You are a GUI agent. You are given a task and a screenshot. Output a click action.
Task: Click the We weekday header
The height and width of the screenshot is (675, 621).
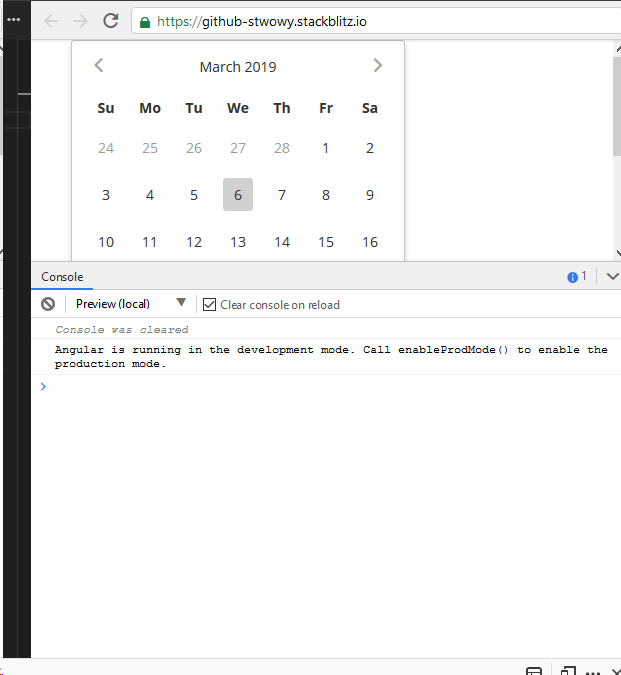(x=238, y=108)
